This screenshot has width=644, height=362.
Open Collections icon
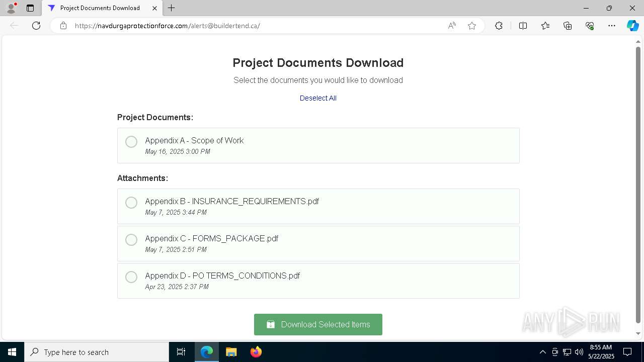(568, 26)
